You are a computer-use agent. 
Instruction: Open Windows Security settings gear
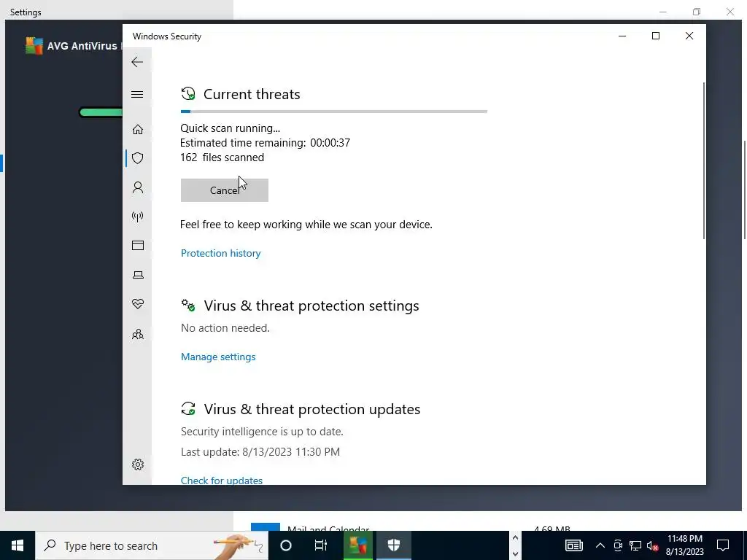[138, 464]
